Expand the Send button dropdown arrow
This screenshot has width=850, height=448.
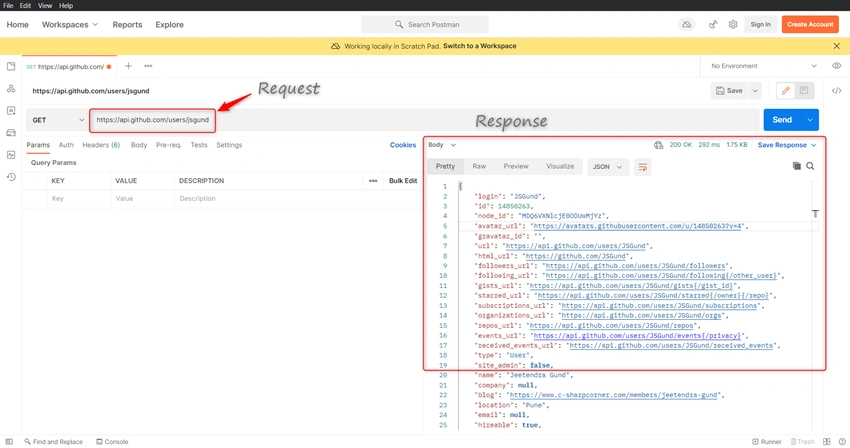coord(810,120)
